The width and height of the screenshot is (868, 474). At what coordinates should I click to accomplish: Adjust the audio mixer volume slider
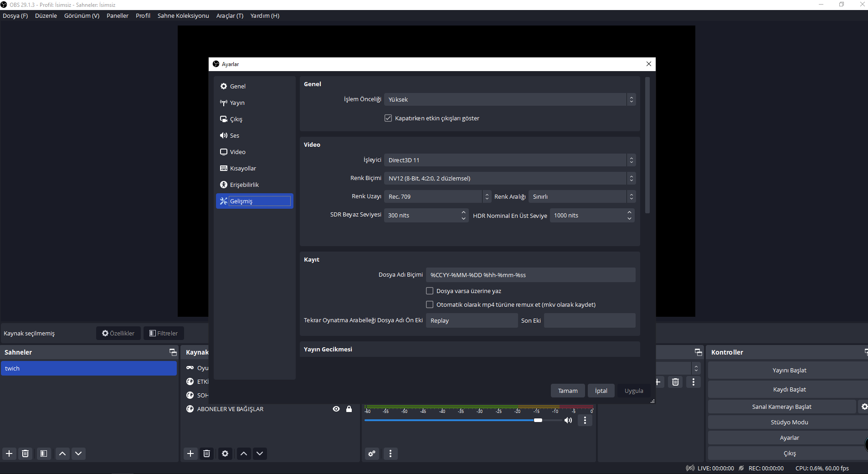tap(538, 420)
